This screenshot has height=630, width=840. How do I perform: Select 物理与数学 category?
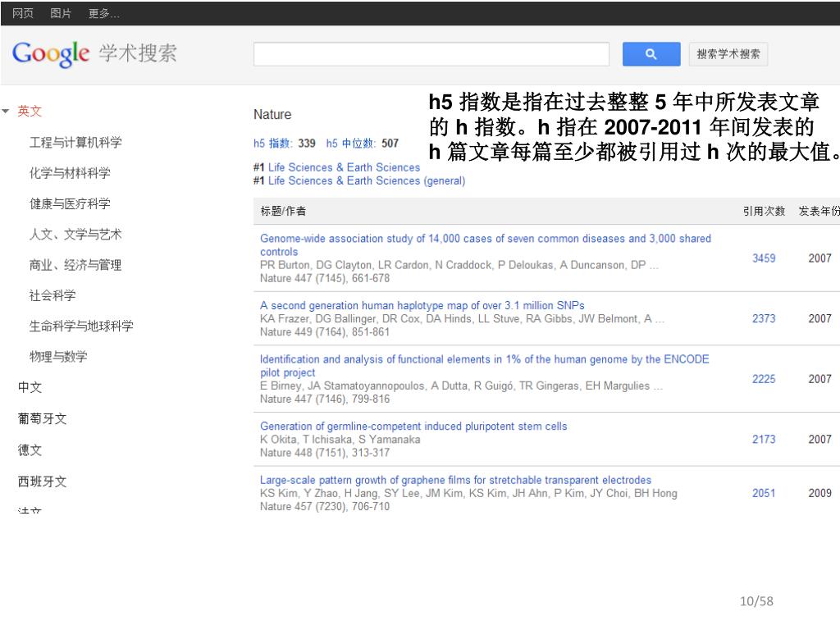[58, 356]
